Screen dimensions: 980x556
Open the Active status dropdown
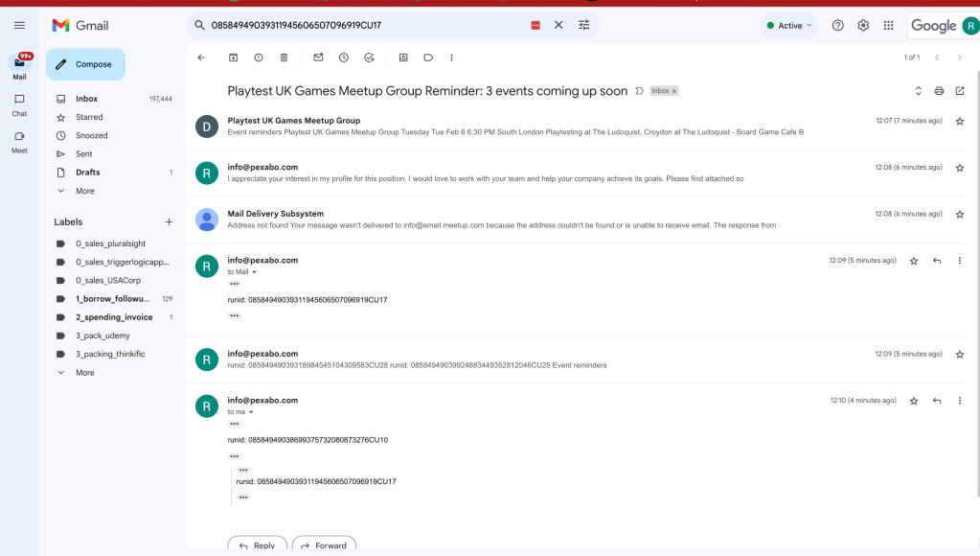(x=789, y=26)
